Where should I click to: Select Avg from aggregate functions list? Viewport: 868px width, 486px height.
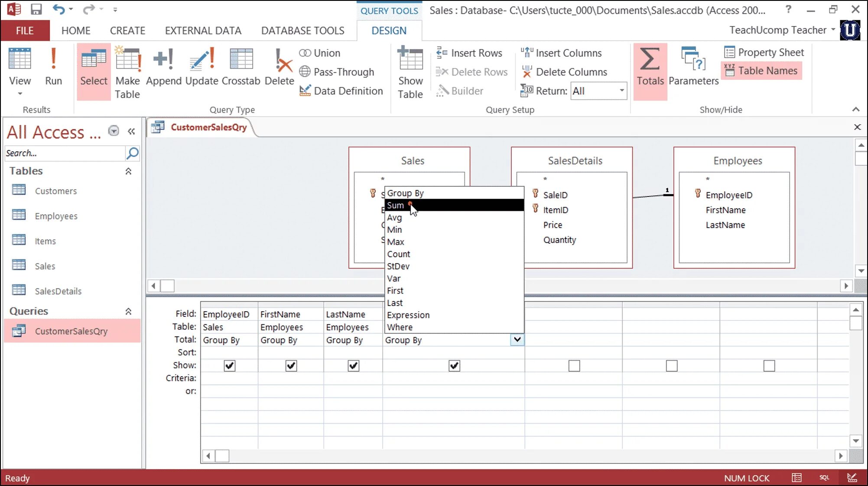(394, 217)
